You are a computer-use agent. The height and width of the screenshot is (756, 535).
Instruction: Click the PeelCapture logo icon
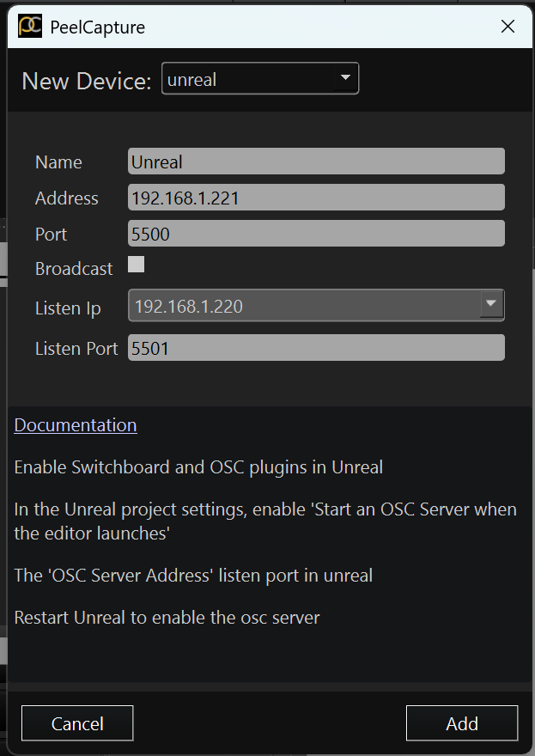pos(30,27)
